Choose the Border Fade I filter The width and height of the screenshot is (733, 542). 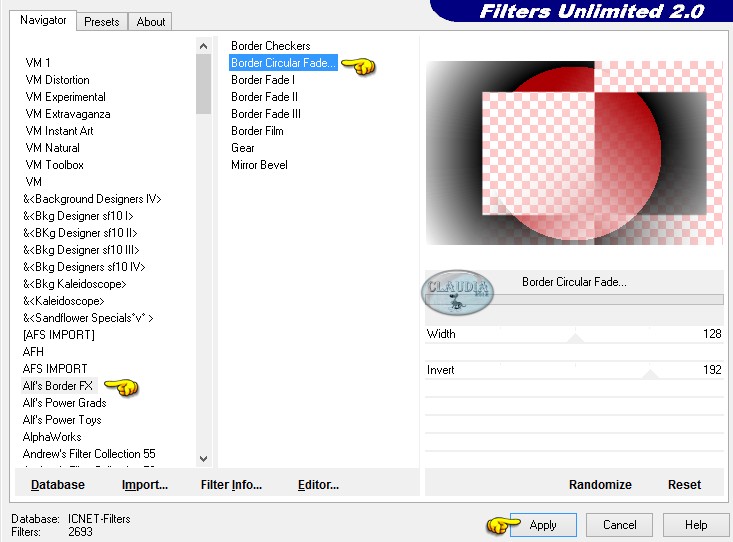(263, 80)
